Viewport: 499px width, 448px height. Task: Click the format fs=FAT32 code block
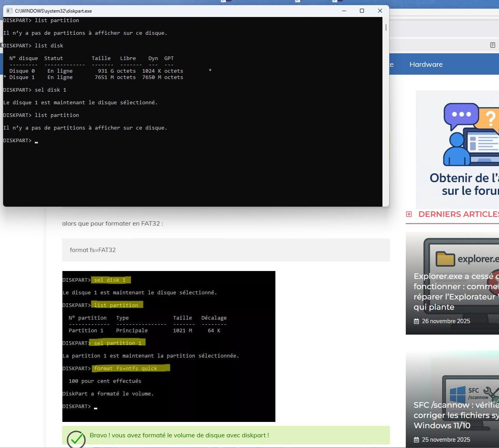(x=226, y=250)
